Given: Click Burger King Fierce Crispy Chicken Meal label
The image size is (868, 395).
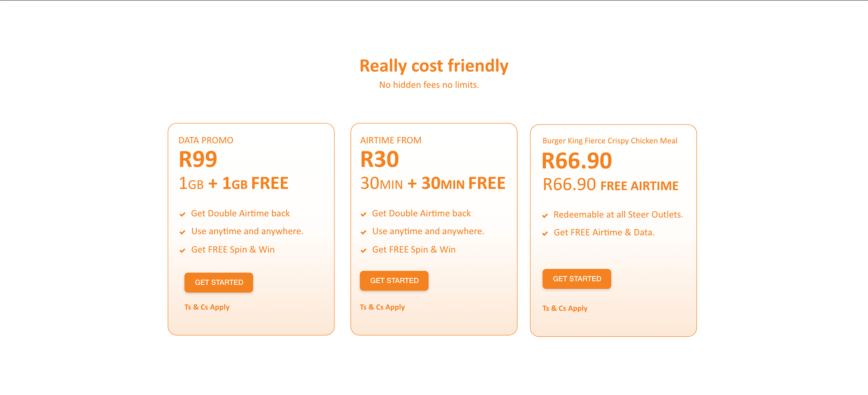Looking at the screenshot, I should tap(610, 141).
